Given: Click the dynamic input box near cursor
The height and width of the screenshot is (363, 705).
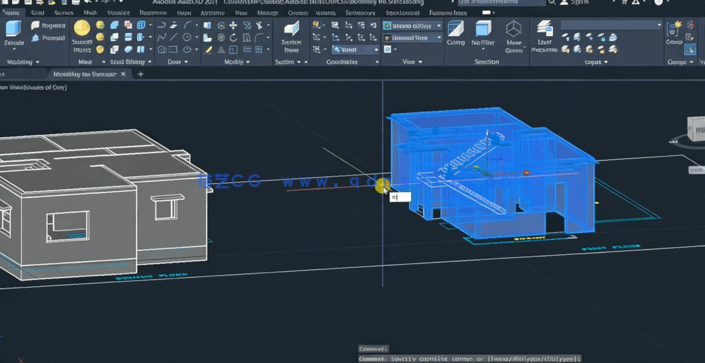Looking at the screenshot, I should (x=400, y=197).
